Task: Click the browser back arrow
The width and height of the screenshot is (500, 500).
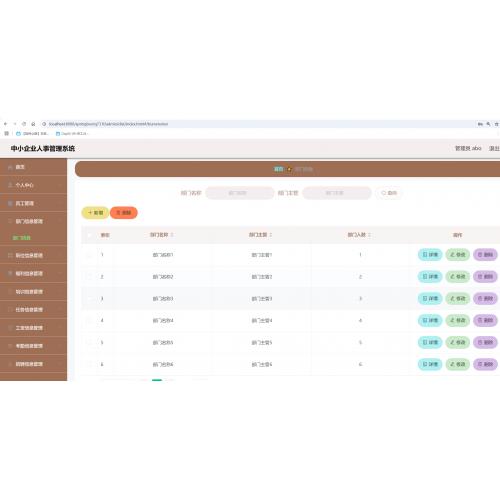Action: pyautogui.click(x=5, y=124)
